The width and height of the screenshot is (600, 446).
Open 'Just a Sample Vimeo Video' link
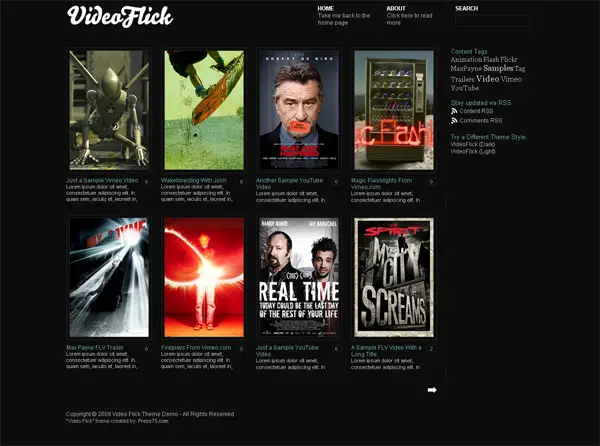pyautogui.click(x=102, y=180)
